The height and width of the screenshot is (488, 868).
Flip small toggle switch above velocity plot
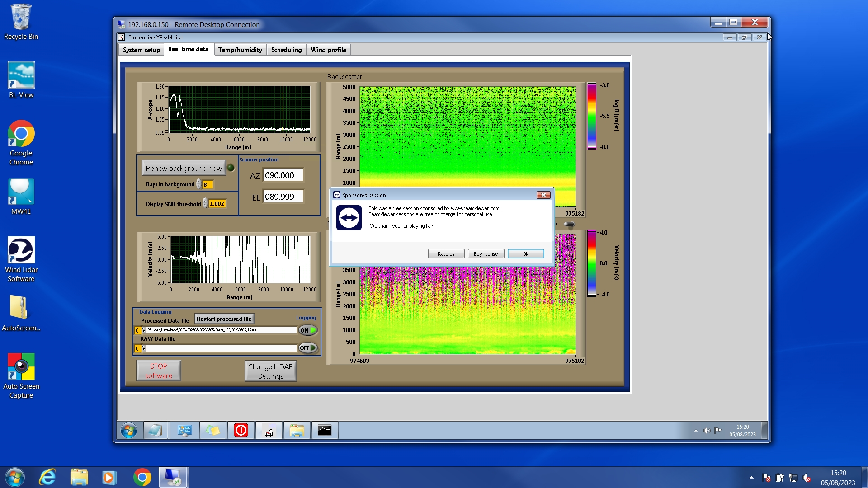point(569,224)
